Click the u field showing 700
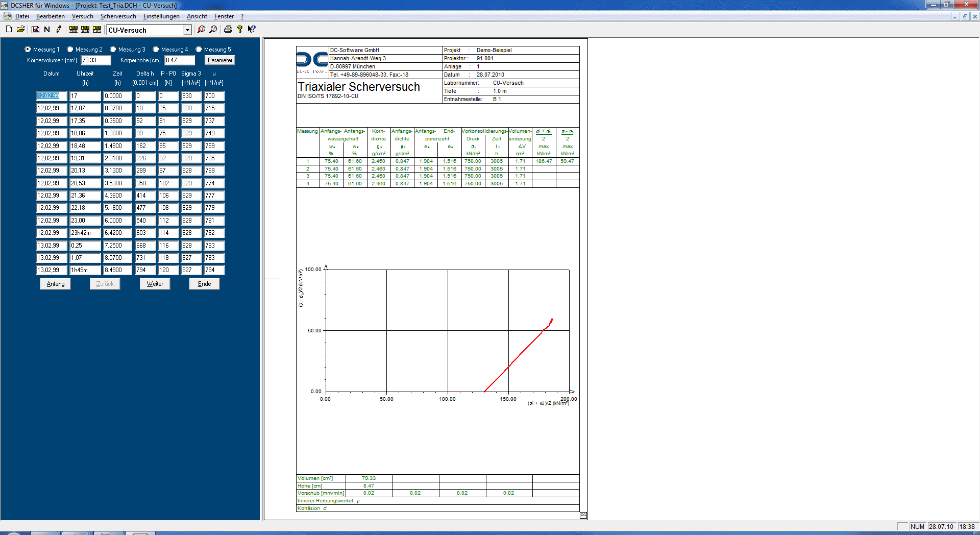Image resolution: width=980 pixels, height=535 pixels. point(214,96)
